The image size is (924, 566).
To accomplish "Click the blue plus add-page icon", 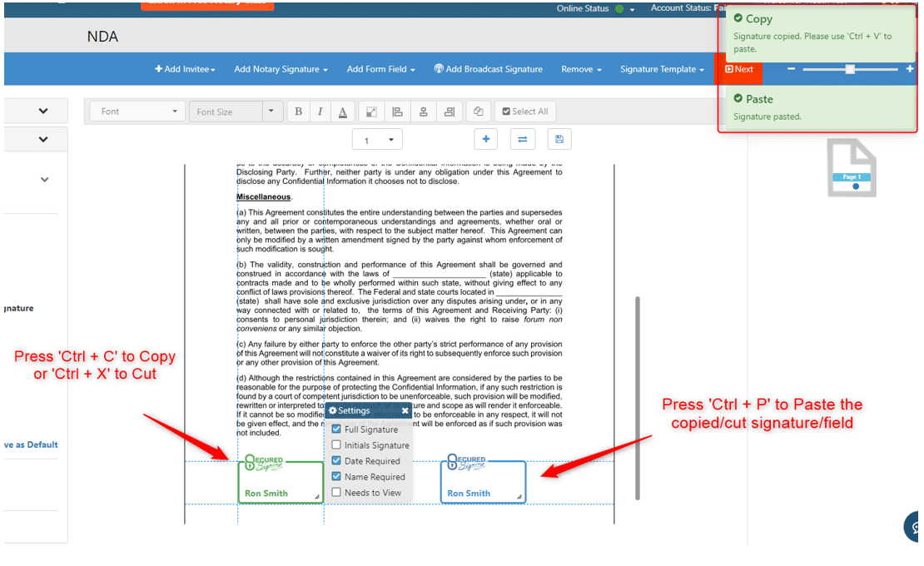I will coord(485,139).
